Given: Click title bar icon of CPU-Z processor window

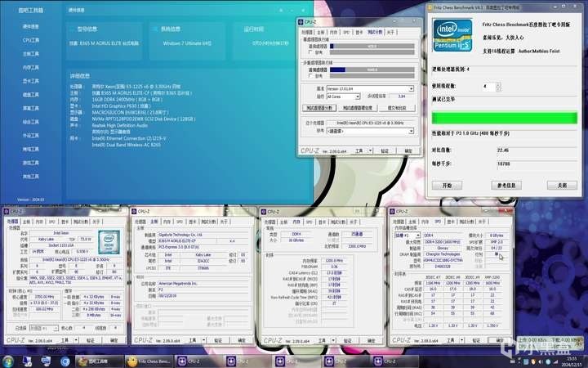Looking at the screenshot, I should 7,212.
